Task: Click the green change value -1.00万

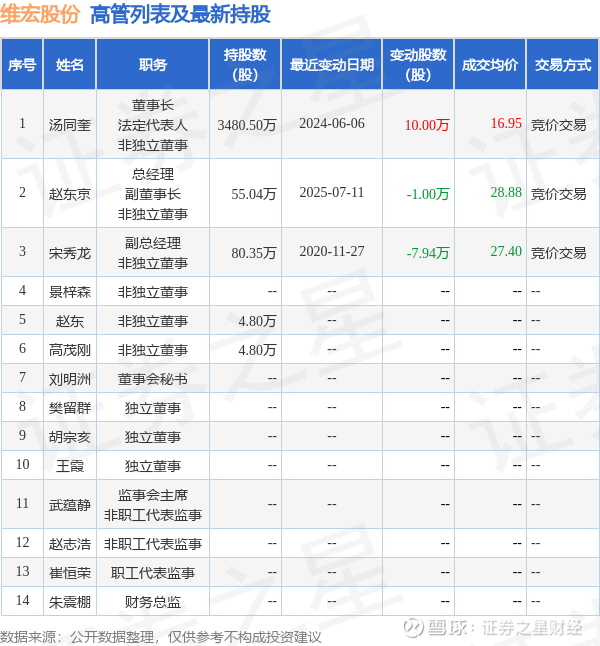Action: [428, 194]
